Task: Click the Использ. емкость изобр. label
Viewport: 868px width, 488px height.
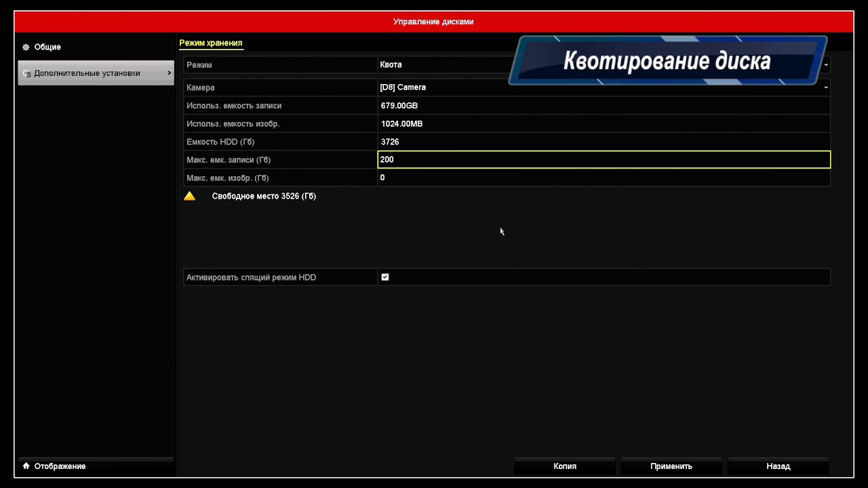Action: [x=233, y=124]
